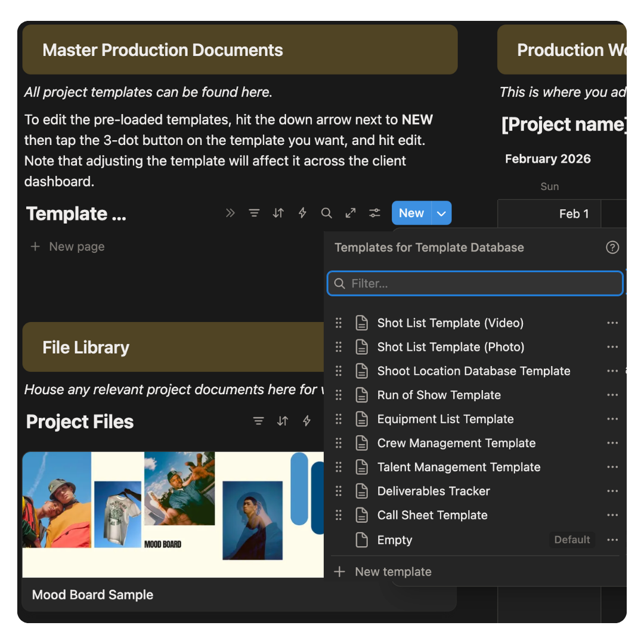The image size is (644, 644).
Task: Click the help icon in the Templates popup
Action: click(x=612, y=247)
